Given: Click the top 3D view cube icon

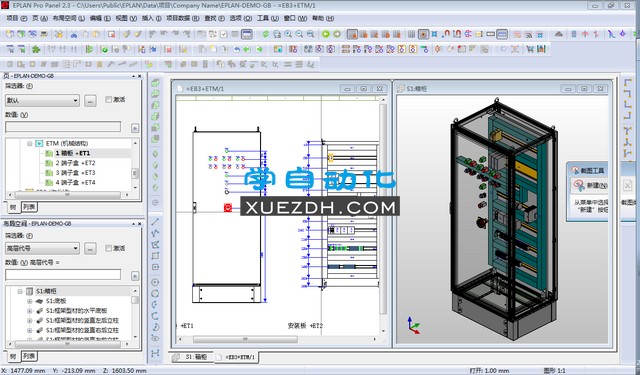Looking at the screenshot, I should [x=155, y=83].
